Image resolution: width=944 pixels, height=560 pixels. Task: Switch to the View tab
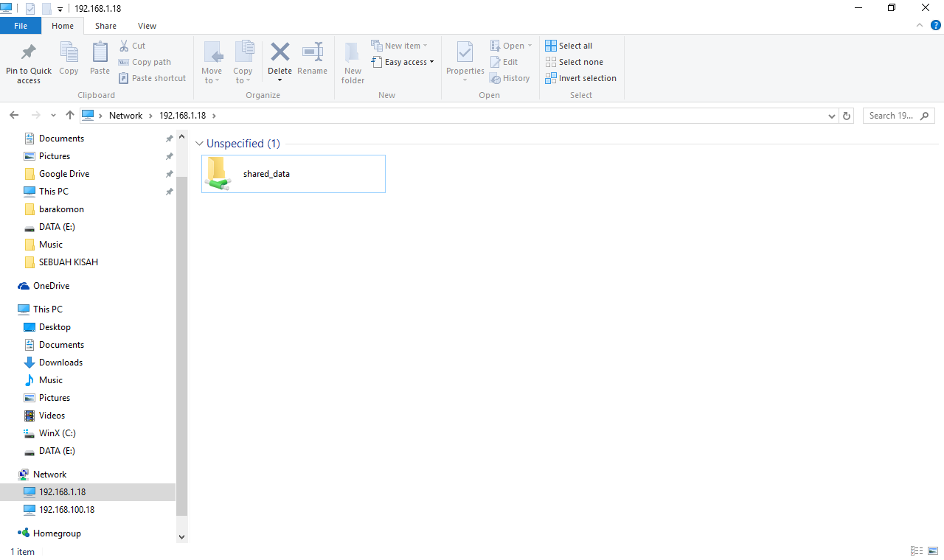point(147,25)
